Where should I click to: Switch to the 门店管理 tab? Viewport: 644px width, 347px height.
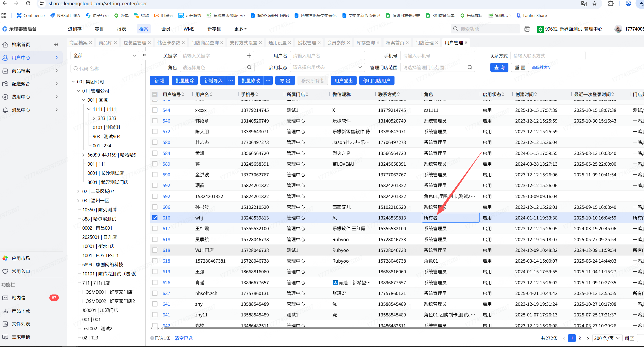coord(424,43)
